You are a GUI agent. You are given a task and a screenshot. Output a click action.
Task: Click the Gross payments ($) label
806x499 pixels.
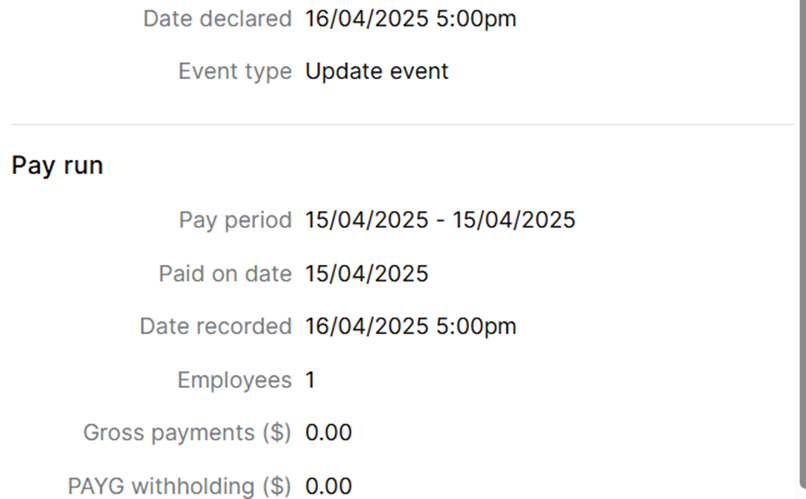pos(187,433)
